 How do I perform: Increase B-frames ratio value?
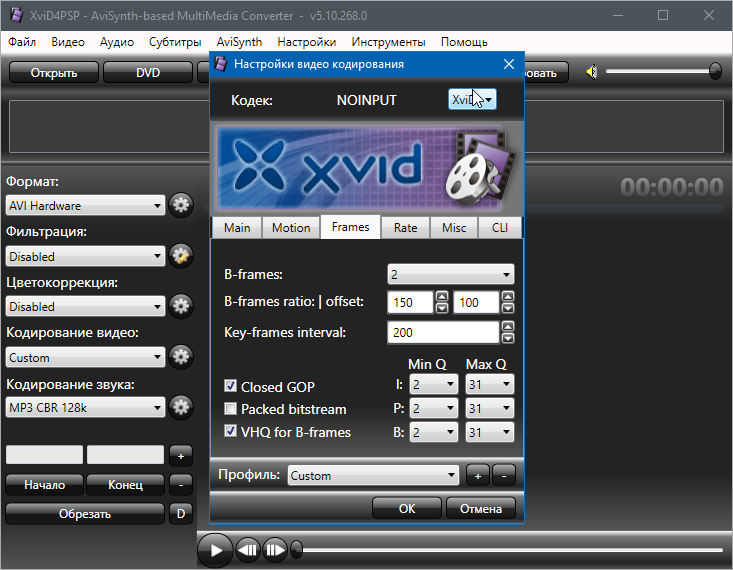(442, 296)
